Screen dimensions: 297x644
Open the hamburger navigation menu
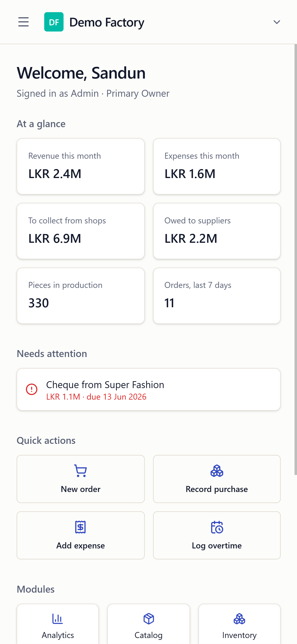click(23, 22)
